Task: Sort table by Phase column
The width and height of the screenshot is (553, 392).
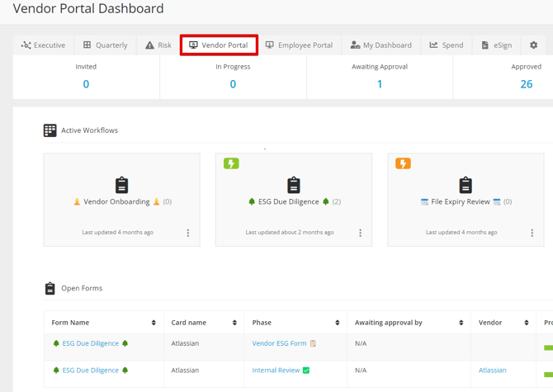Action: [x=337, y=323]
